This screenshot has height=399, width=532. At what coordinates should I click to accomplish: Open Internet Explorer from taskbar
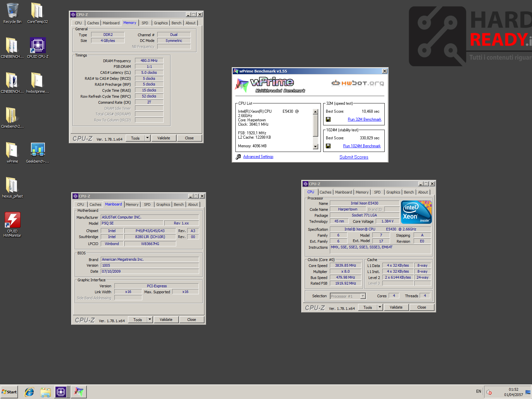coord(29,392)
